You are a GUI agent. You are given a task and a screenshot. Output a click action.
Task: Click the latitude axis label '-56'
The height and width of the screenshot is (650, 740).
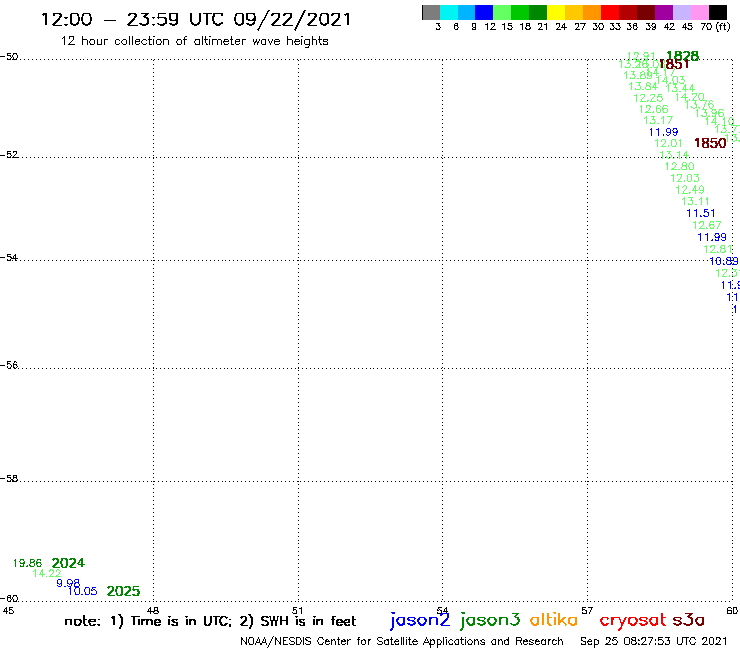coord(9,365)
